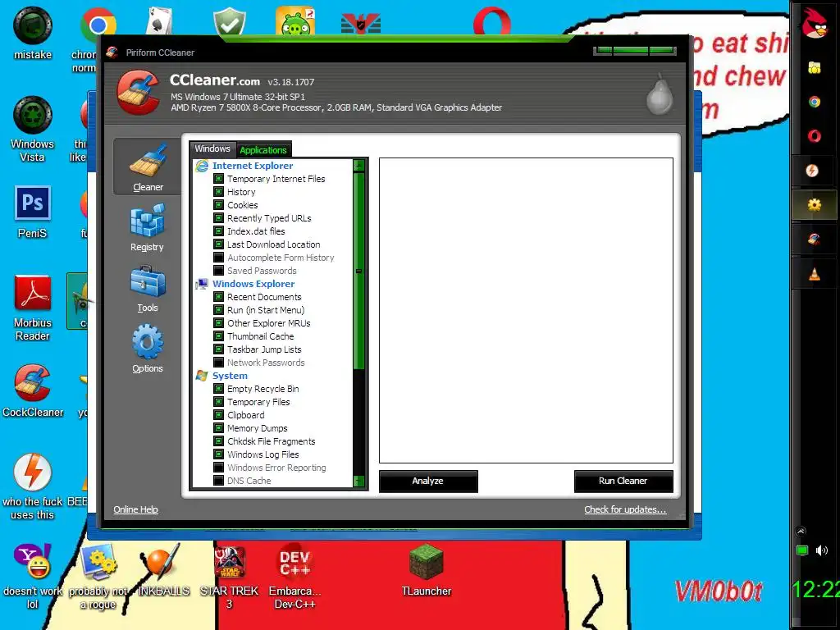Select the Windows Explorer category heading
Image resolution: width=840 pixels, height=630 pixels.
(x=253, y=283)
